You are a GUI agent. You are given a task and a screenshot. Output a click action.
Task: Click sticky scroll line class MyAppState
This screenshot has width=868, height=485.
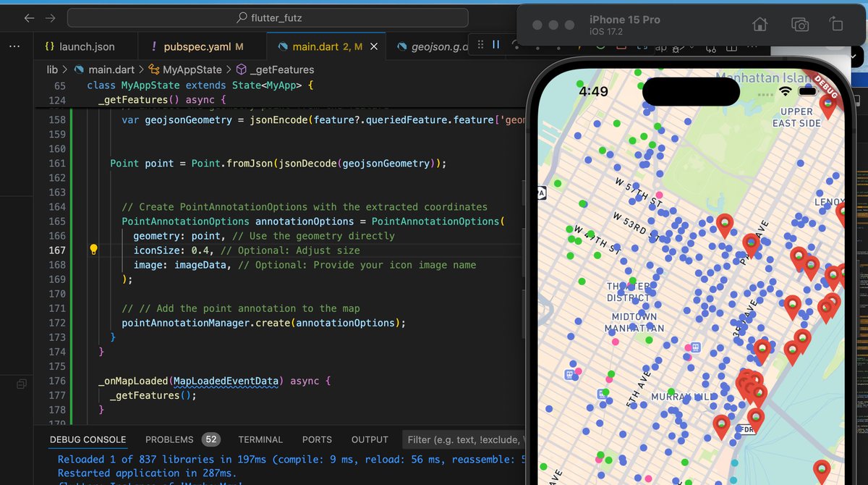pos(200,85)
